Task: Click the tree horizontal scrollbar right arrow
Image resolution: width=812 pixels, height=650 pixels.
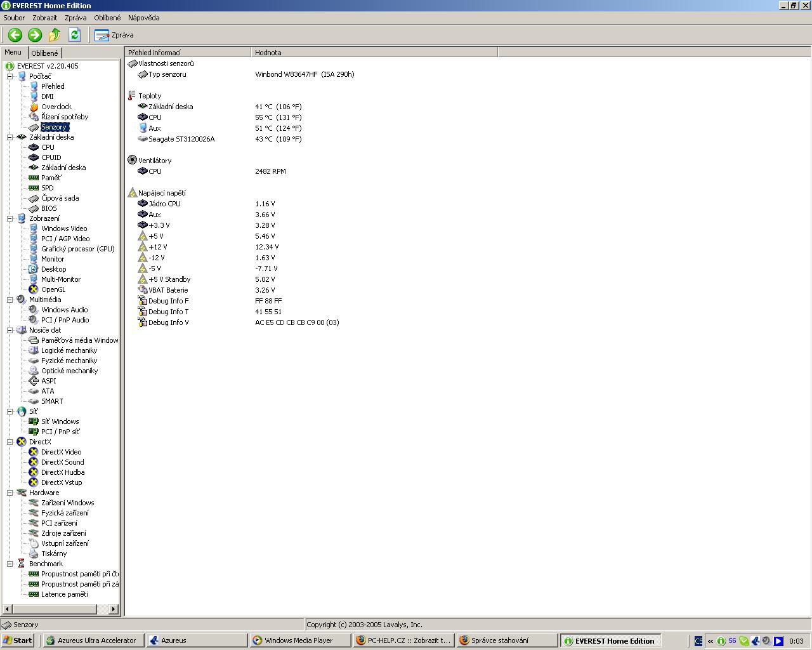Action: coord(114,609)
